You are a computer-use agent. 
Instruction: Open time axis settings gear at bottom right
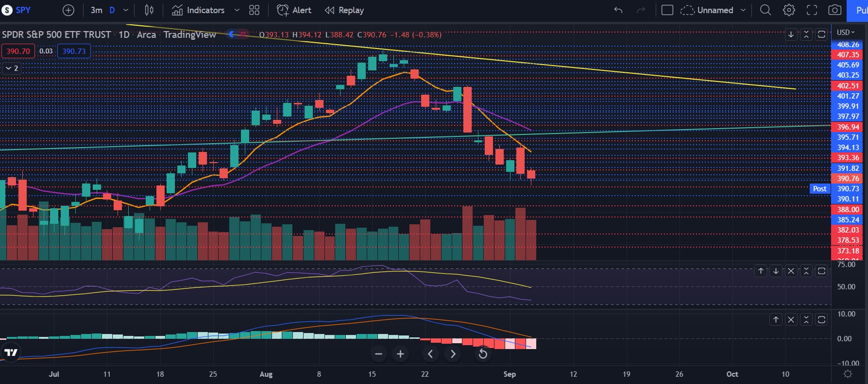pos(848,374)
